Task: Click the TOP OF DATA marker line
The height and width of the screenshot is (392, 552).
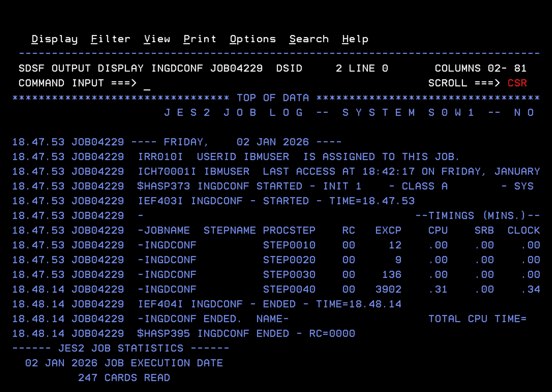Action: pos(273,98)
